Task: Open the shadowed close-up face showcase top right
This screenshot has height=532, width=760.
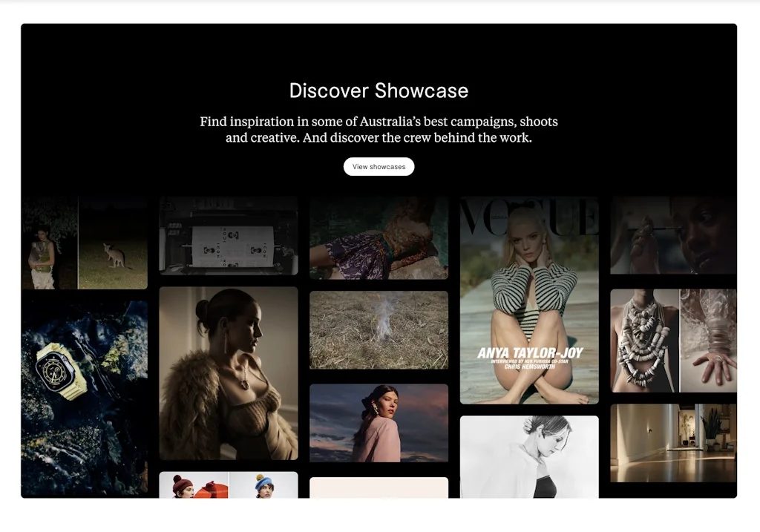Action: pyautogui.click(x=672, y=237)
